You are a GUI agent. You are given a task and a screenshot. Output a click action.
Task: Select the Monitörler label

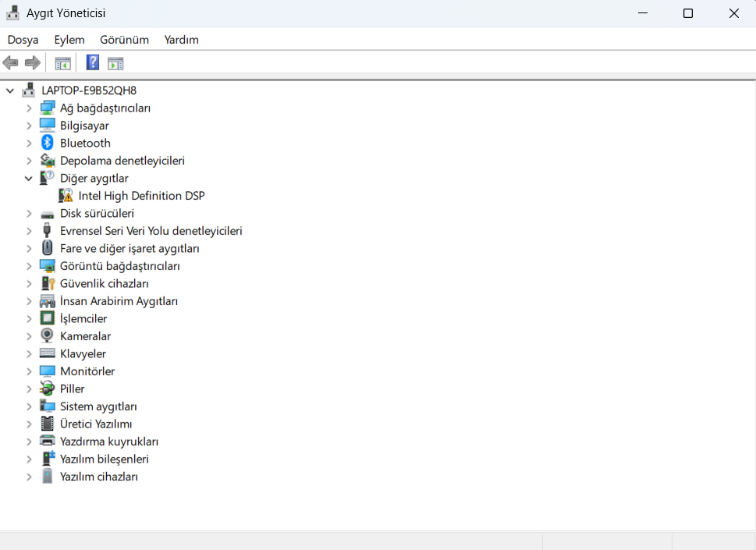(x=87, y=371)
